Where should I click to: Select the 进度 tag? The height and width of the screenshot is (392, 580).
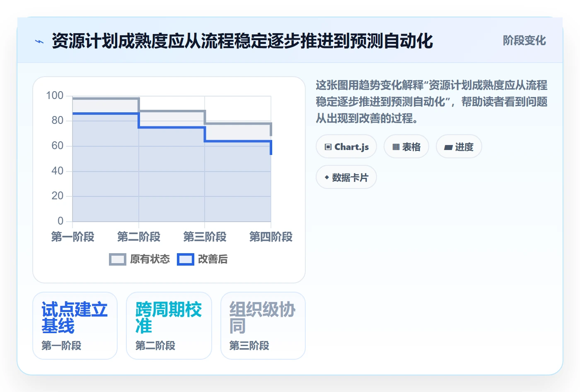tap(459, 147)
